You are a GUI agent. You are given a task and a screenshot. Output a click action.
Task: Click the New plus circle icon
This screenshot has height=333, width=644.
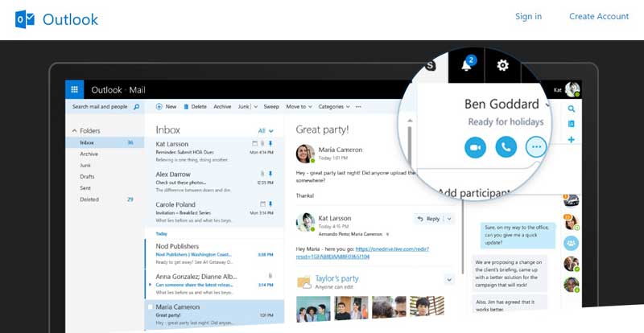point(159,106)
